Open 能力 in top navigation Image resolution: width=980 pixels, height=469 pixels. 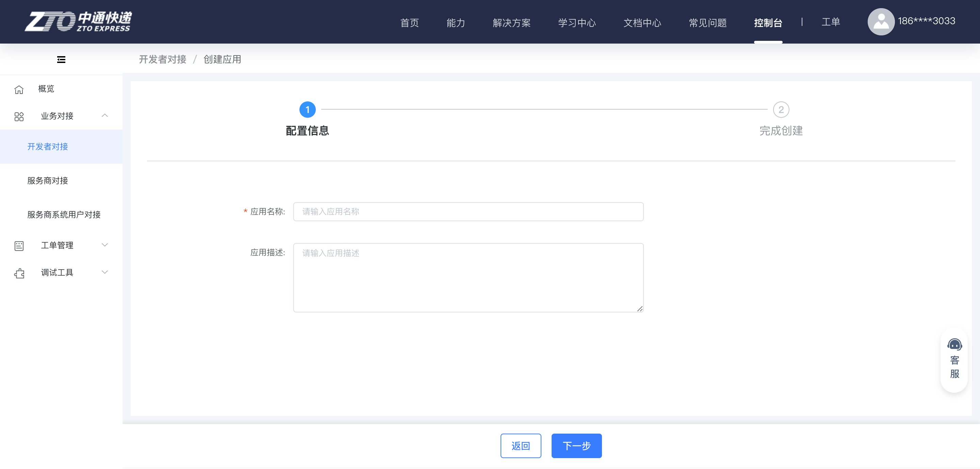point(455,23)
